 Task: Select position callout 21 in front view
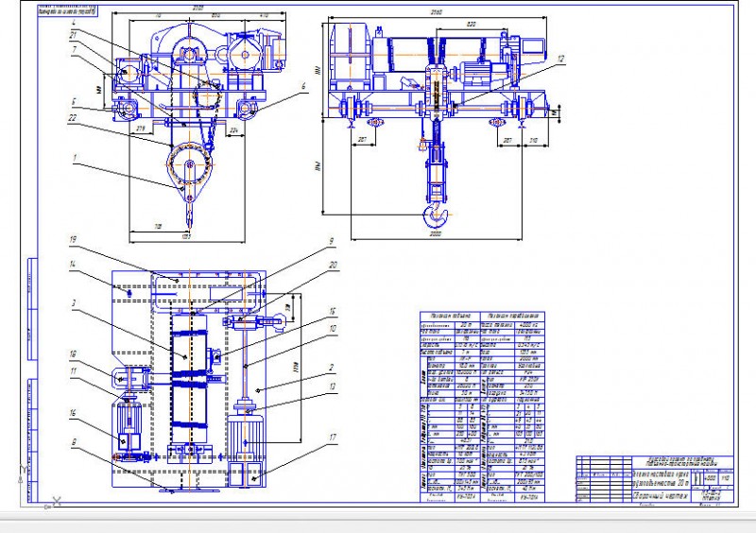(73, 35)
